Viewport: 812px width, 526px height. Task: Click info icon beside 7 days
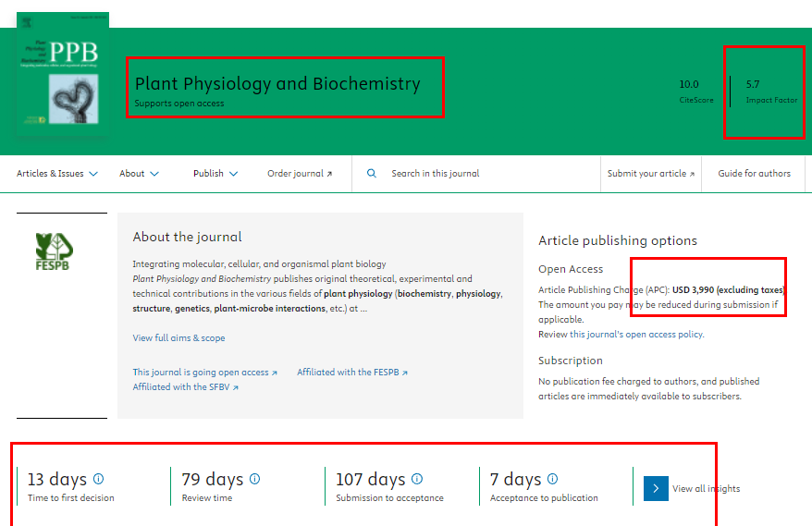point(553,479)
